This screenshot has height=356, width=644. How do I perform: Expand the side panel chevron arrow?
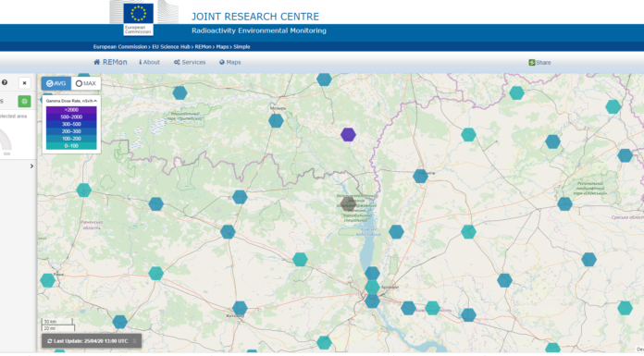point(31,166)
